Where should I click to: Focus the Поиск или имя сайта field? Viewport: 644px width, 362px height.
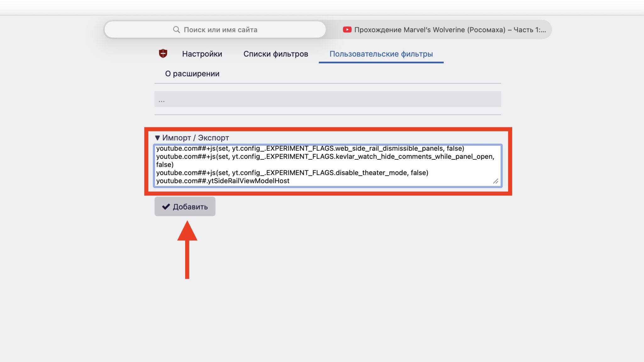[x=215, y=30]
